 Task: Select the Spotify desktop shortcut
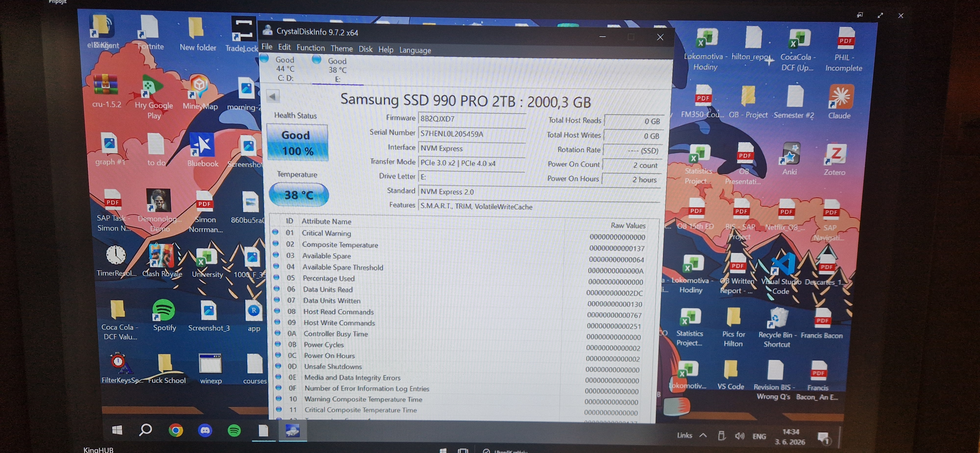pyautogui.click(x=164, y=315)
